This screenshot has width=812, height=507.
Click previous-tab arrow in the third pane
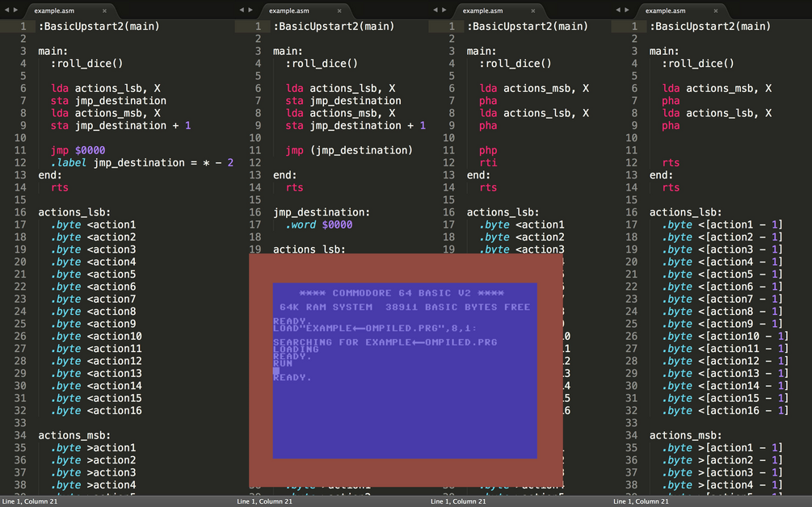435,10
